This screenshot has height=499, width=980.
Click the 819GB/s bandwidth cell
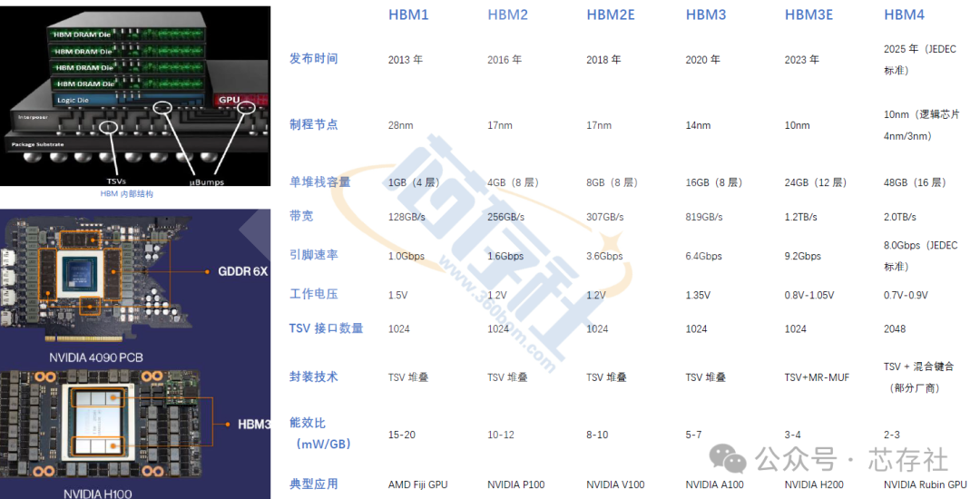pos(704,217)
